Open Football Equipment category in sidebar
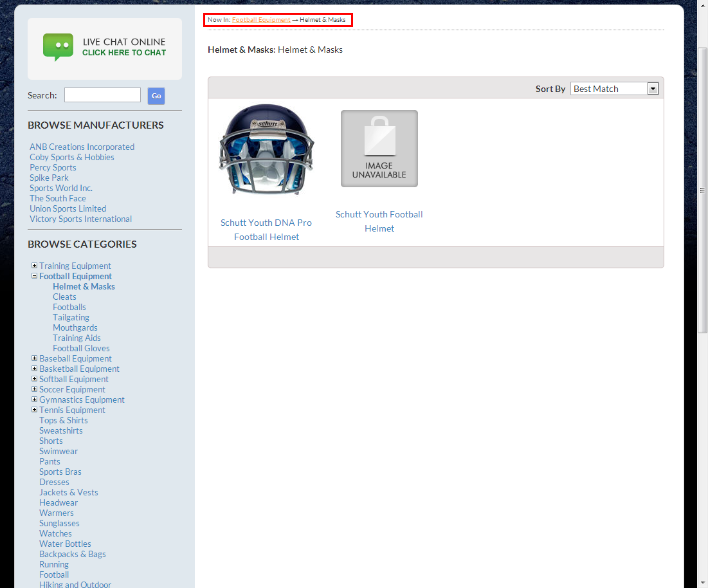Viewport: 708px width, 588px height. (x=75, y=277)
